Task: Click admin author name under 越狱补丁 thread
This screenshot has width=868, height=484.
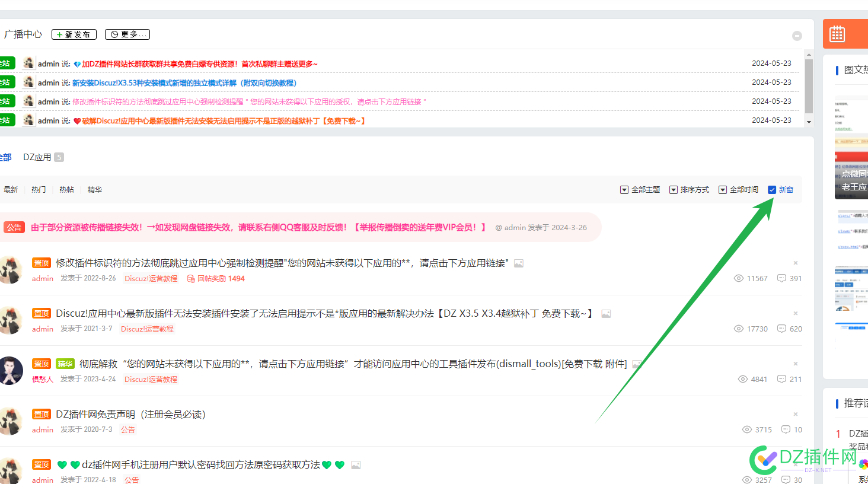Action: pyautogui.click(x=43, y=329)
